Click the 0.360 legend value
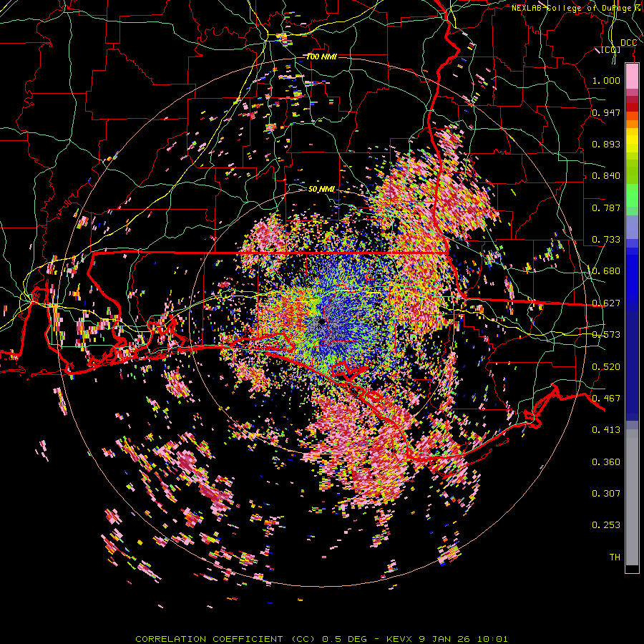The height and width of the screenshot is (644, 644). (606, 462)
